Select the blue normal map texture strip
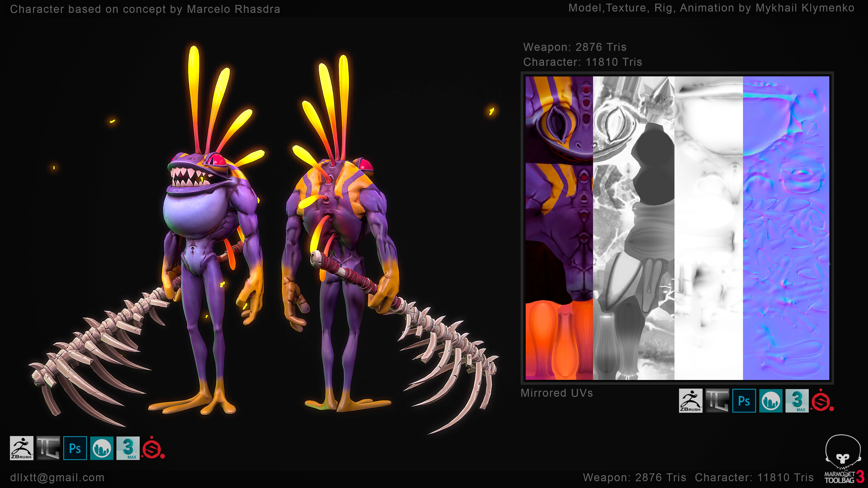Viewport: 868px width, 488px height. [x=786, y=228]
